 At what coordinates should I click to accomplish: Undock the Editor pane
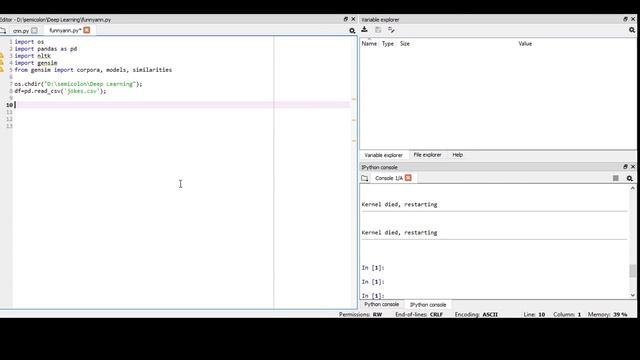pyautogui.click(x=346, y=19)
